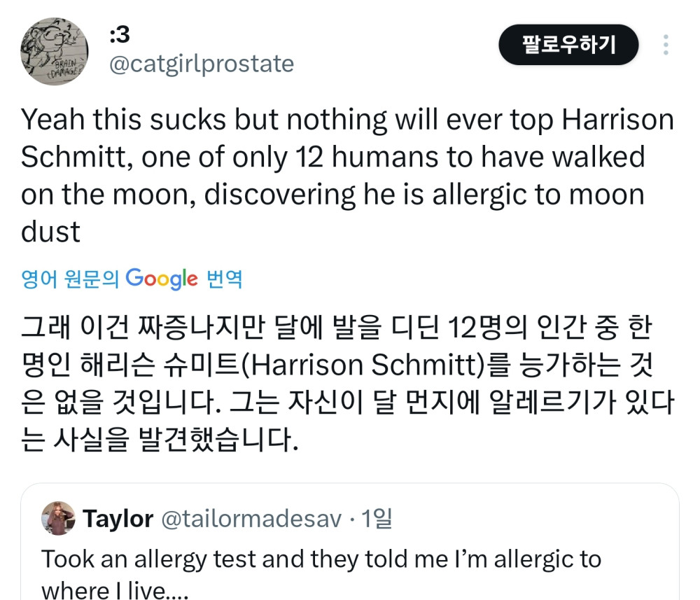The height and width of the screenshot is (600, 700).
Task: Open the three-dot more options menu
Action: click(666, 45)
